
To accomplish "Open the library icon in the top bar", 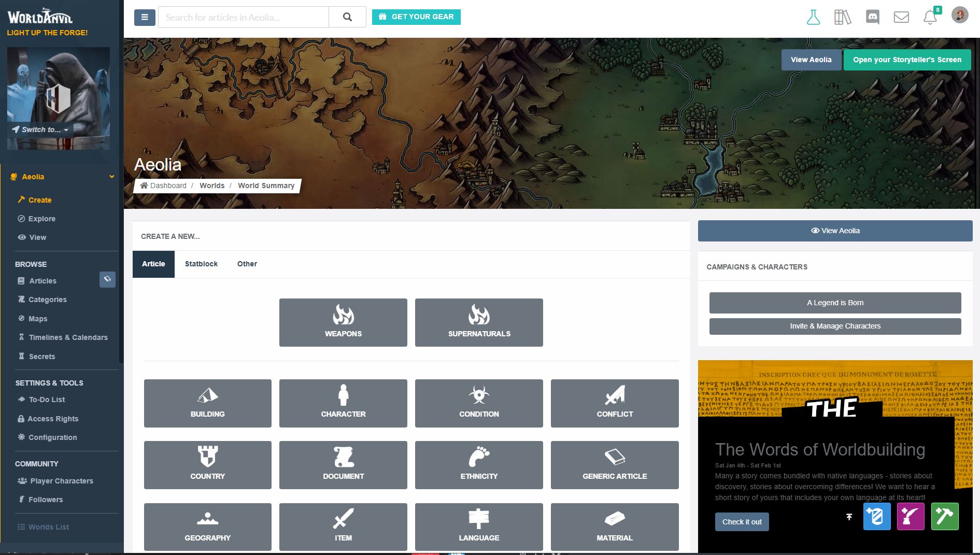I will [842, 17].
